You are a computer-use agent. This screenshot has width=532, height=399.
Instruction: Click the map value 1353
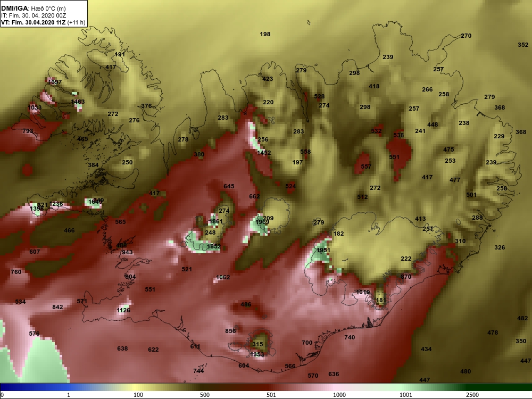pyautogui.click(x=257, y=354)
